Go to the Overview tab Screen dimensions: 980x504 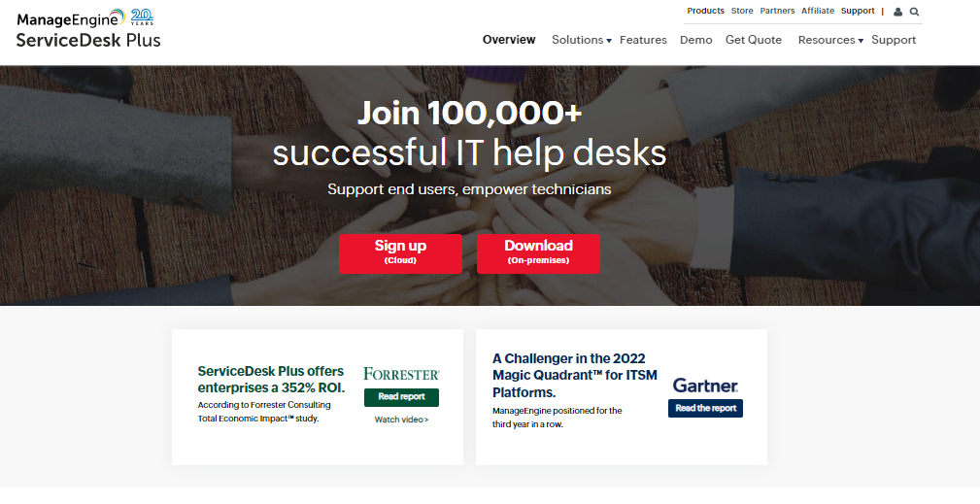click(509, 40)
